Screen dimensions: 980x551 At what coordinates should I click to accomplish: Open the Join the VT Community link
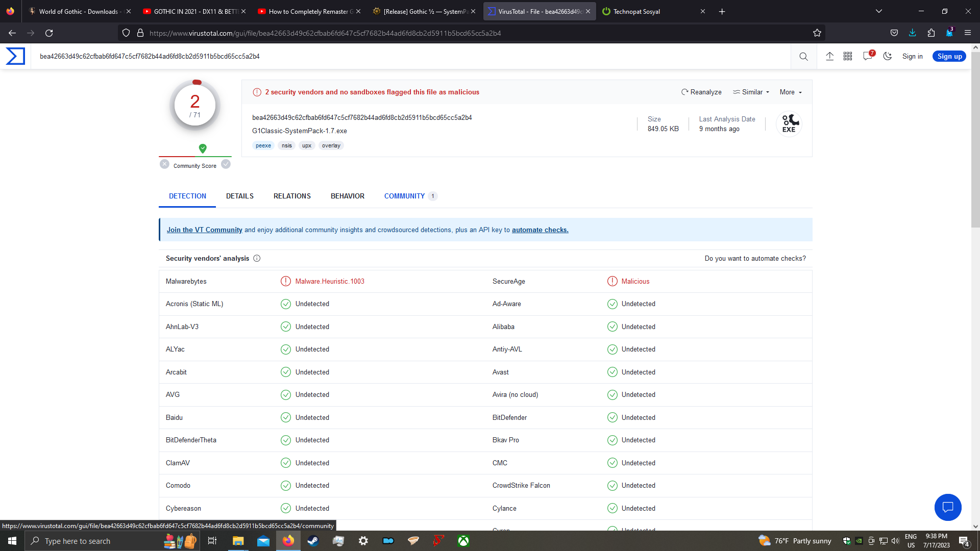[x=204, y=230]
